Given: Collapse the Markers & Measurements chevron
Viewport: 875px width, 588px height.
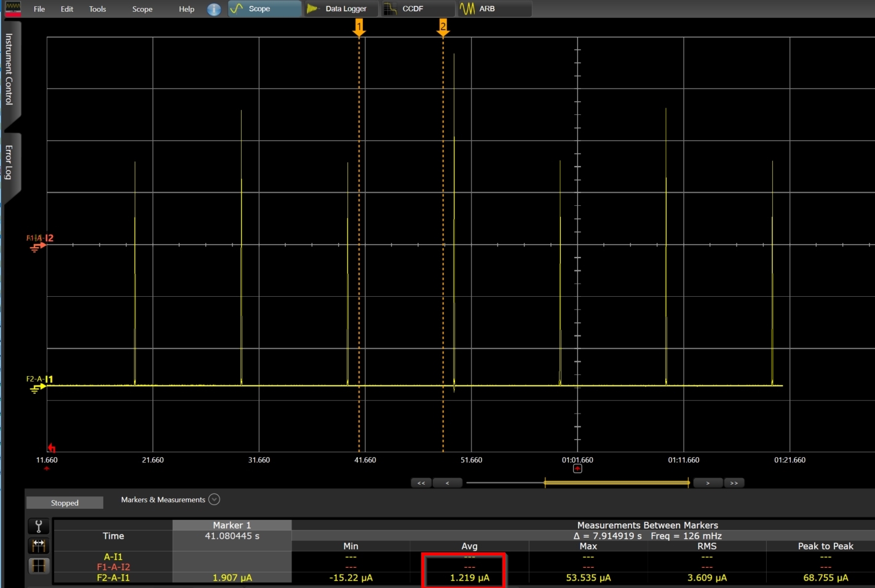Looking at the screenshot, I should tap(214, 500).
